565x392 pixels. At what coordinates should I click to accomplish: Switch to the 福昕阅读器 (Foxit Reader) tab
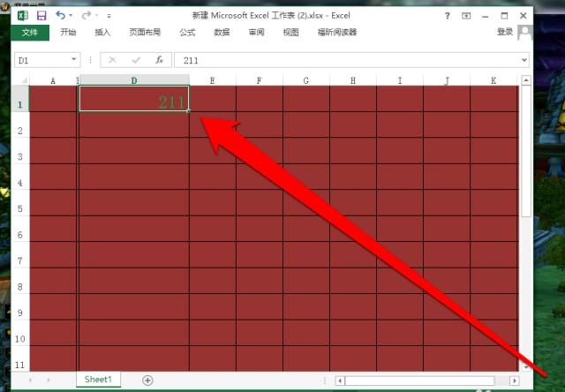337,33
